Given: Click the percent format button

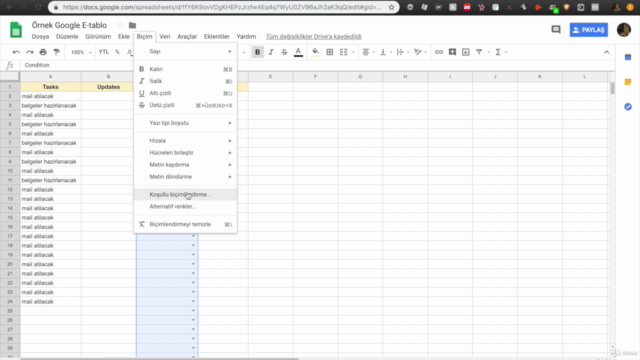Looking at the screenshot, I should tap(117, 52).
